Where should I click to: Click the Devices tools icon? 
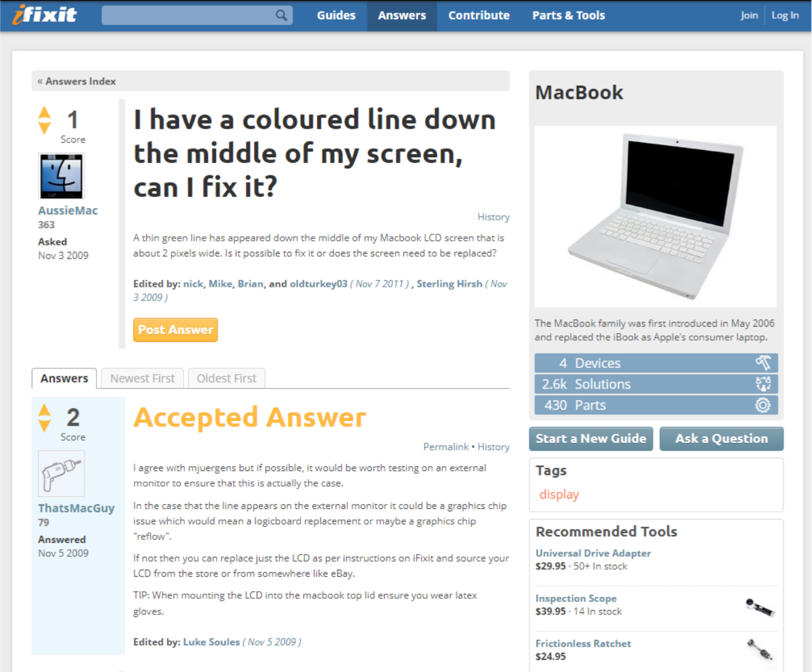(x=763, y=363)
